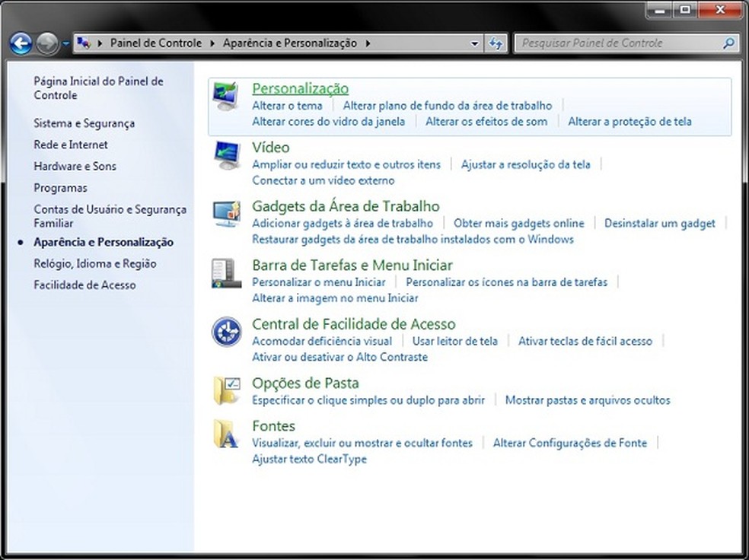Expand the address bar history dropdown
Image resolution: width=749 pixels, height=560 pixels.
[x=475, y=43]
